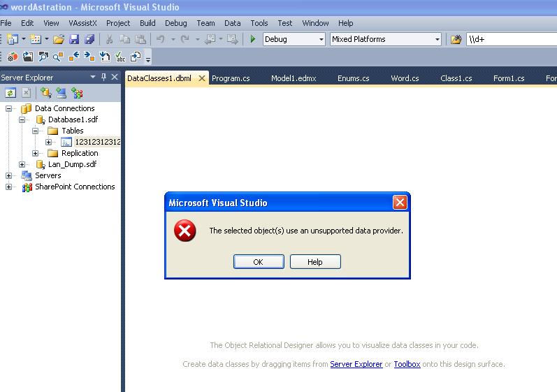Click the Undo arrow icon
Viewport: 557px width, 392px height.
pyautogui.click(x=161, y=39)
